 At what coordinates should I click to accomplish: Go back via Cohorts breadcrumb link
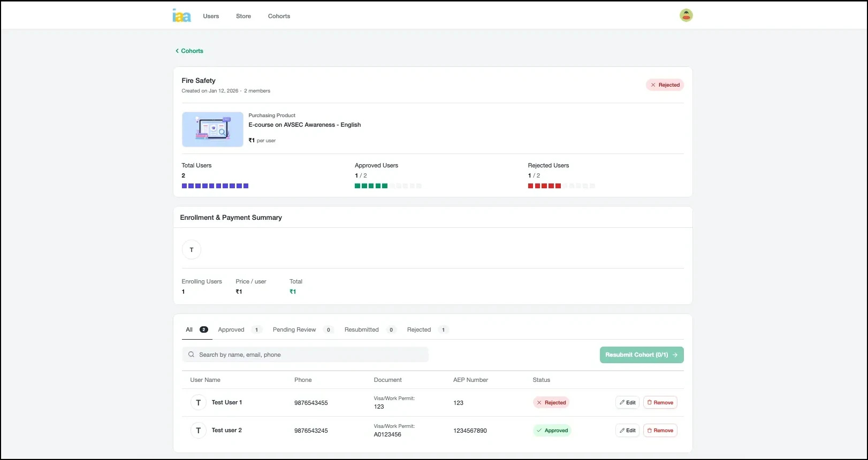pyautogui.click(x=189, y=51)
